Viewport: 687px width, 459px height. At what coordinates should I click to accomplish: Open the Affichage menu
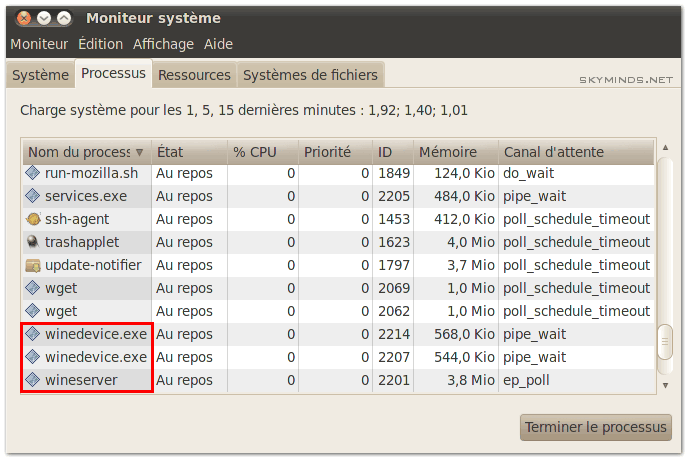click(163, 44)
